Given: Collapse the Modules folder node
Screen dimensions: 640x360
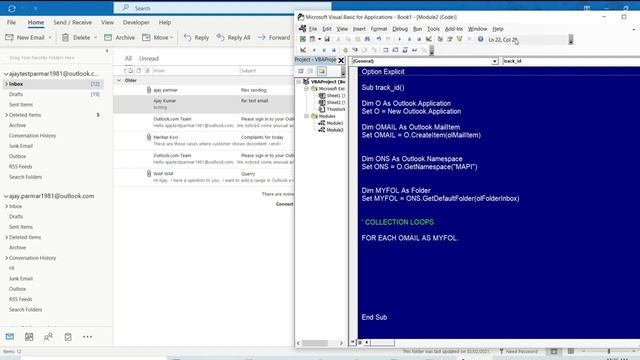Looking at the screenshot, I should tap(306, 116).
